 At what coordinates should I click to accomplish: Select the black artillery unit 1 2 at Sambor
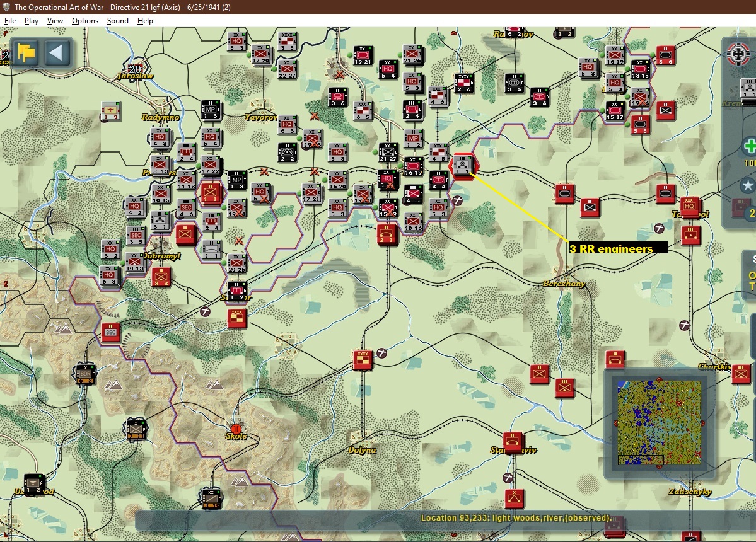[x=236, y=291]
